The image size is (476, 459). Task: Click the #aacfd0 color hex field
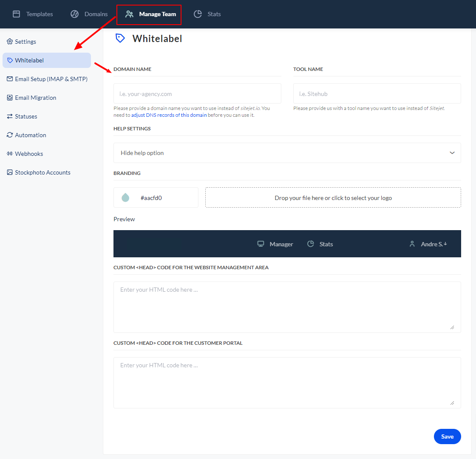point(156,197)
